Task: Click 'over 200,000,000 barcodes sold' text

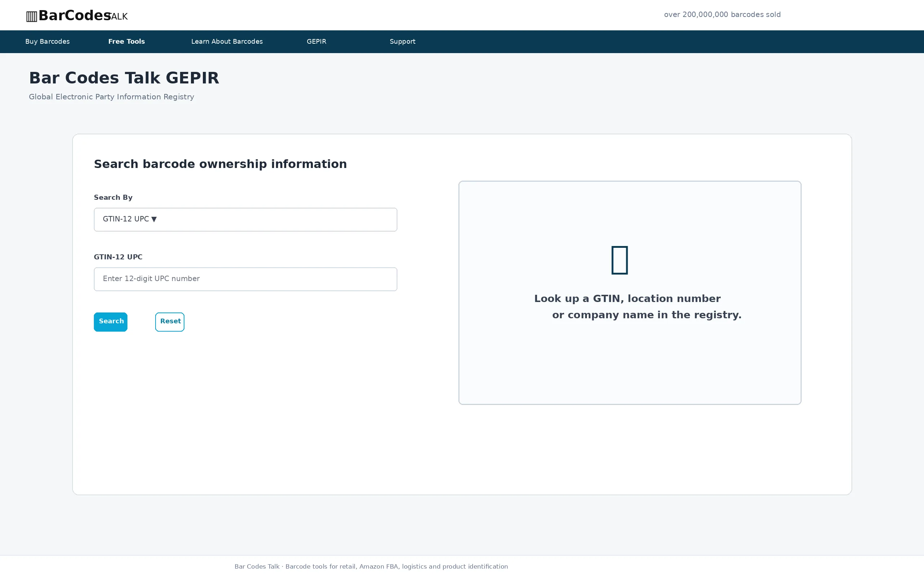Action: pos(722,14)
